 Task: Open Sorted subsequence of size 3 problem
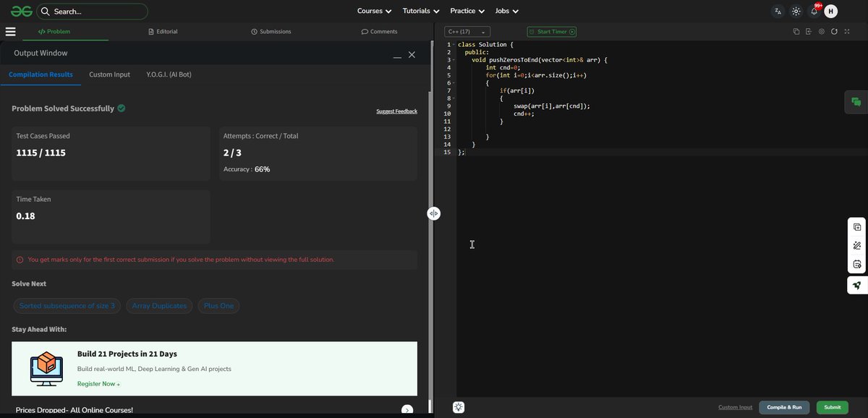[x=67, y=306]
